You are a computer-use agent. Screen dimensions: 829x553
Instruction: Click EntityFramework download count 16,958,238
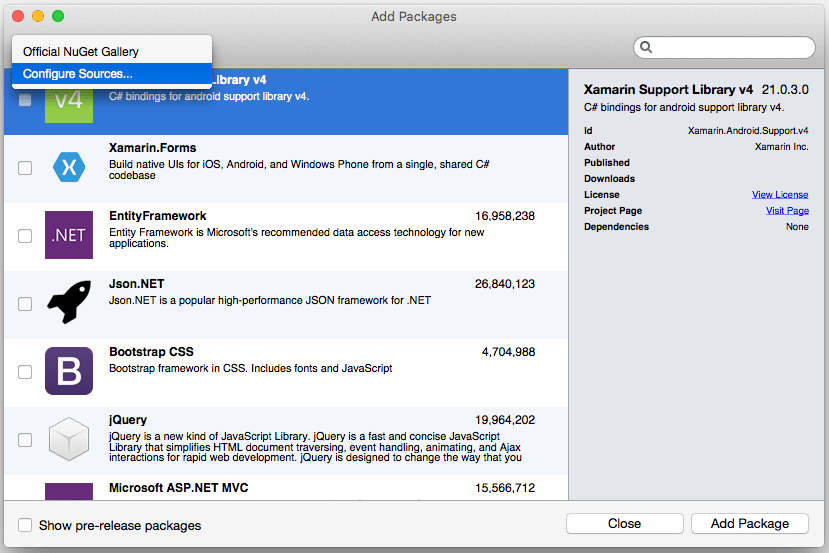pos(505,216)
